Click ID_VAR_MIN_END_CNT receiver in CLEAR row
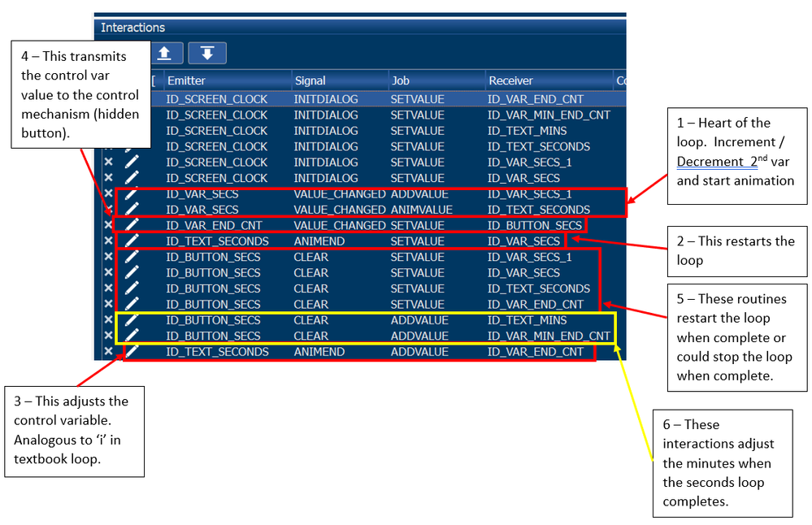The width and height of the screenshot is (812, 525). pos(549,336)
